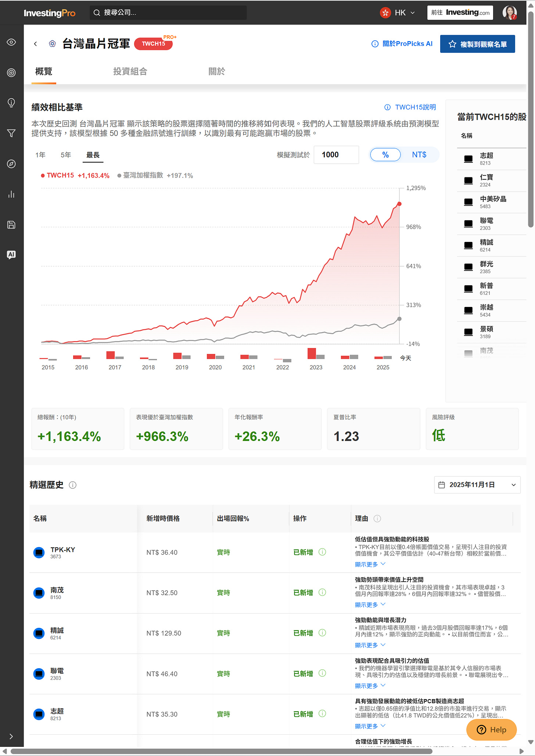Click info icon beside TPK-KY 已新增
535x756 pixels.
click(x=322, y=552)
